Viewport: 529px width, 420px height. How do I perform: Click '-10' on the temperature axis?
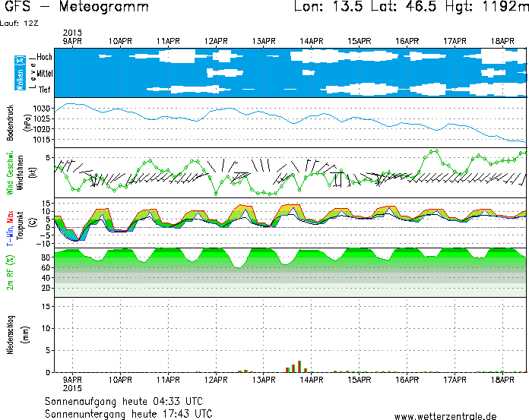click(x=44, y=243)
